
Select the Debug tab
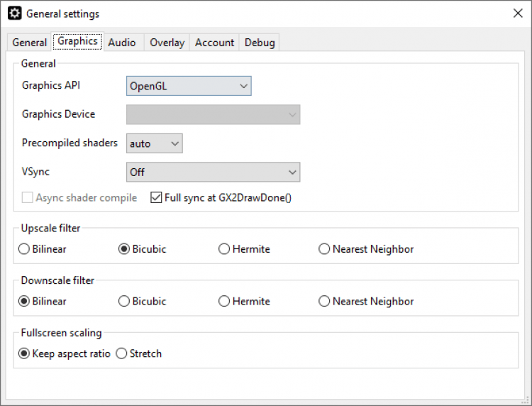(260, 43)
